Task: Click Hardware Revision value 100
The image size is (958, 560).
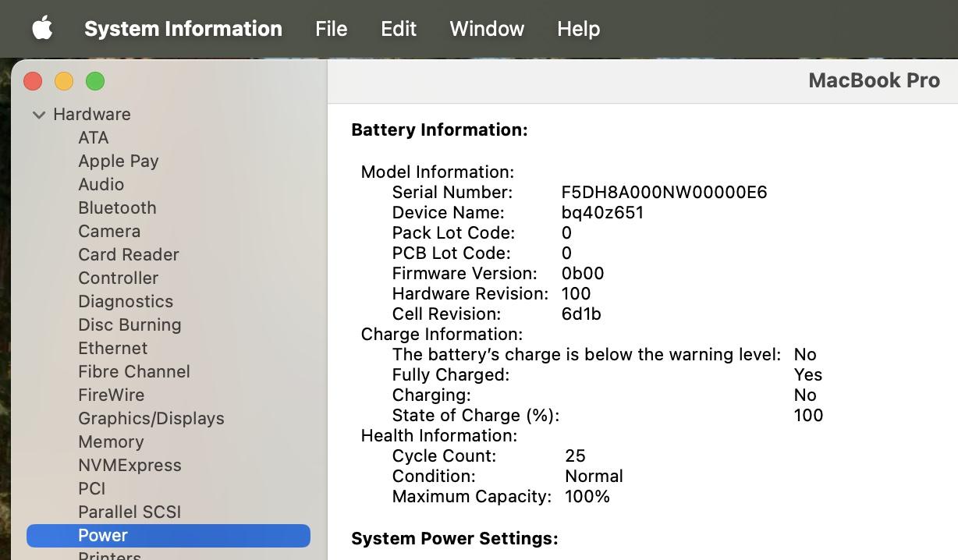Action: [x=577, y=293]
